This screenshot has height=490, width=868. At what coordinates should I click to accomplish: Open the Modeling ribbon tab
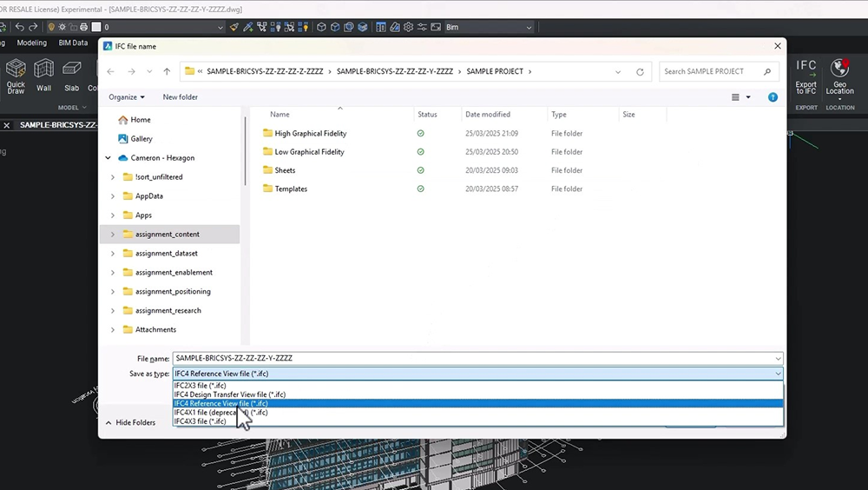click(31, 43)
